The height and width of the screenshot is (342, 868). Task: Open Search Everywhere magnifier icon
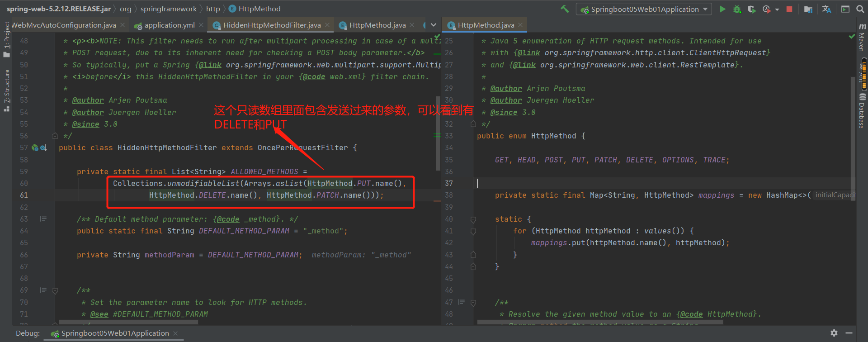tap(860, 9)
